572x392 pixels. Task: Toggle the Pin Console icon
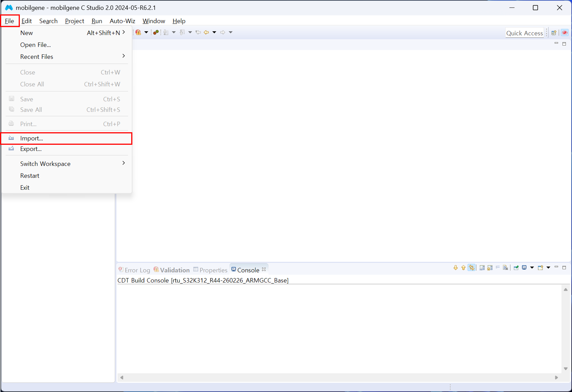pos(516,268)
